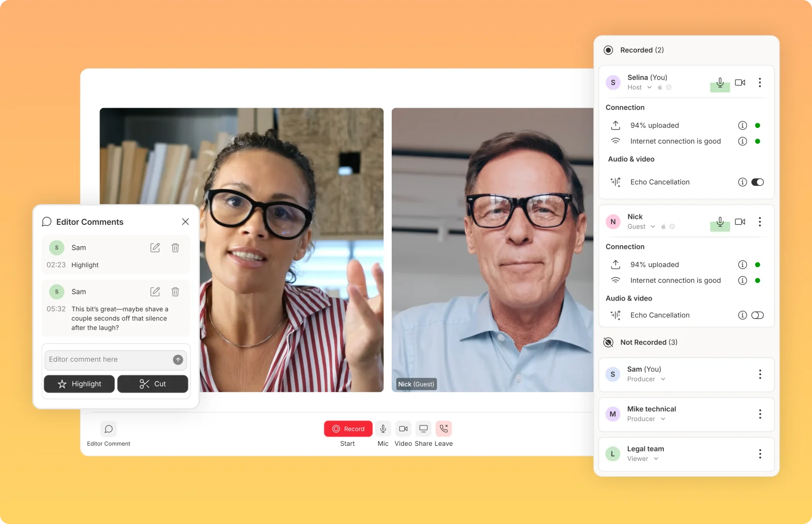Click Selina's 'Internet connection is good' text
812x524 pixels.
pos(675,141)
